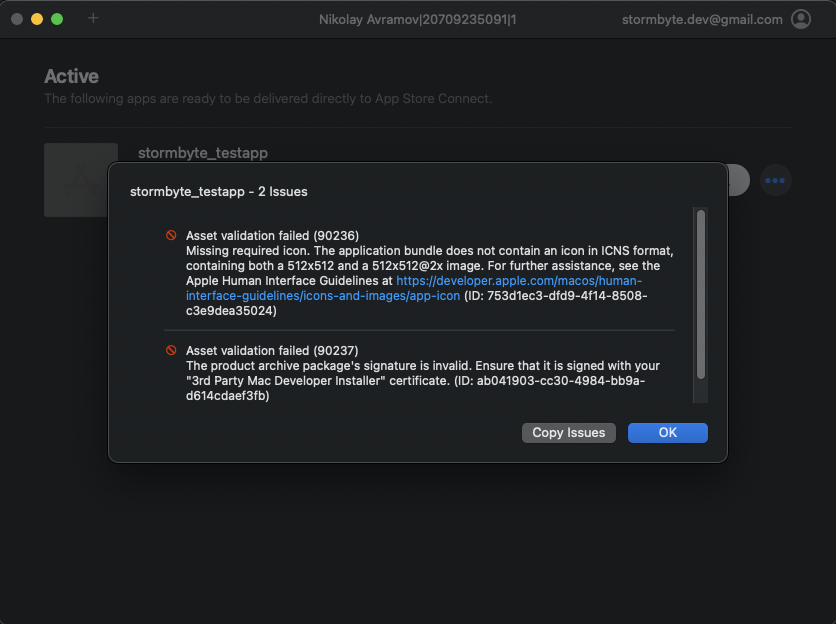Click the partially hidden Deliver button behind dialog

pyautogui.click(x=738, y=180)
